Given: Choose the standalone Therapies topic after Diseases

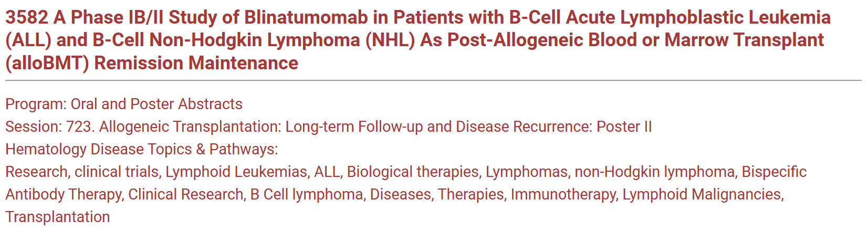Looking at the screenshot, I should (471, 194).
